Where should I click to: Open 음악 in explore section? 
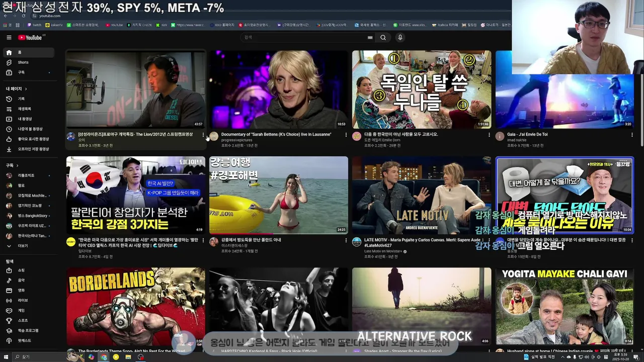(x=29, y=281)
